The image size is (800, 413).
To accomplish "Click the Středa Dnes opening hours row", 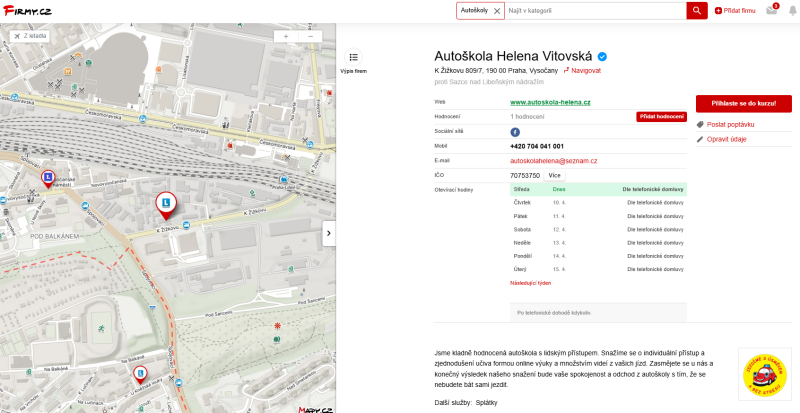I will coord(598,189).
